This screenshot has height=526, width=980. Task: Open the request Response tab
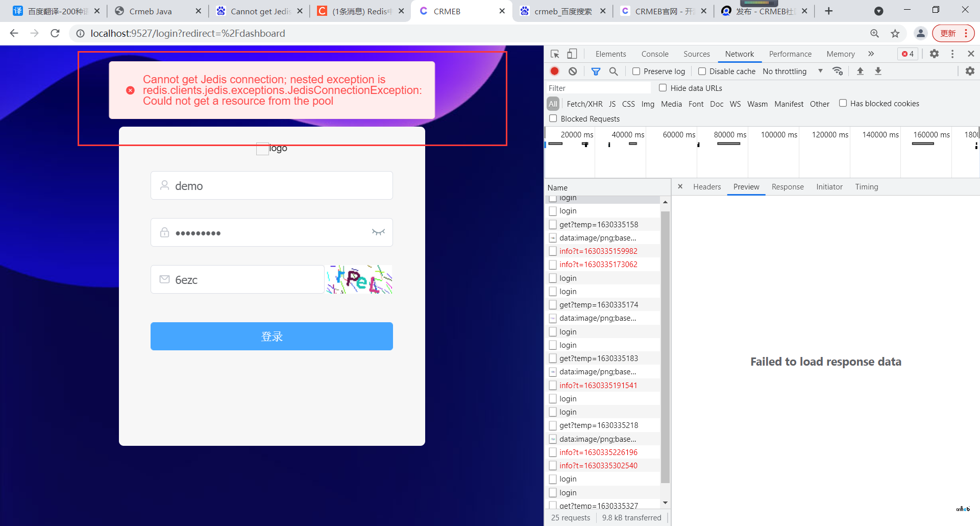(x=788, y=187)
